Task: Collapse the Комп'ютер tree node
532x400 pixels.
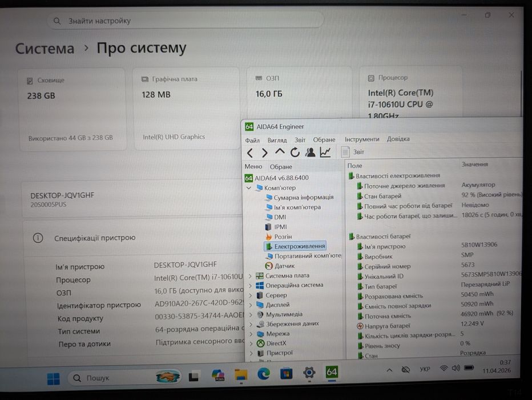Action: point(249,188)
